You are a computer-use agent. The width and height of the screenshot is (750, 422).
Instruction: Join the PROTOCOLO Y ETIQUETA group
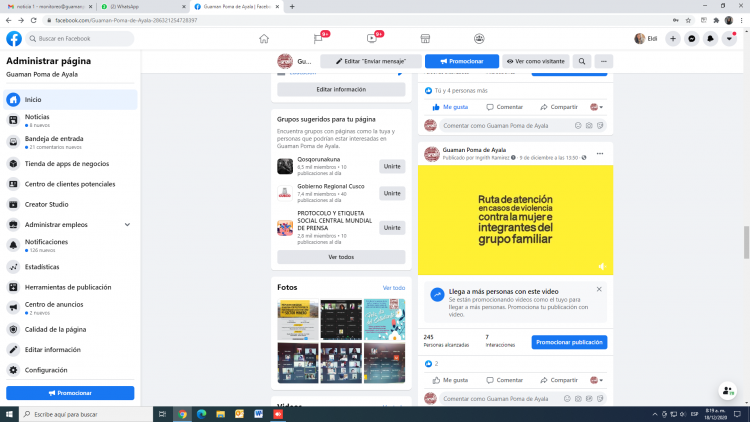click(392, 228)
